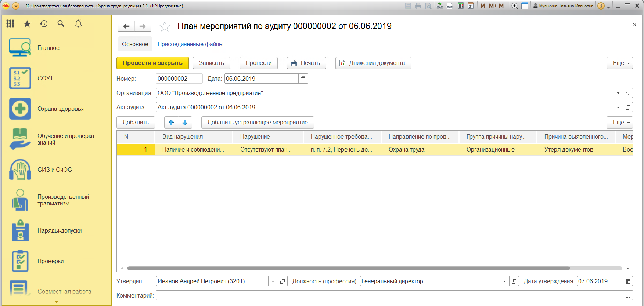644x306 pixels.
Task: Open Организация record with open button
Action: 628,93
